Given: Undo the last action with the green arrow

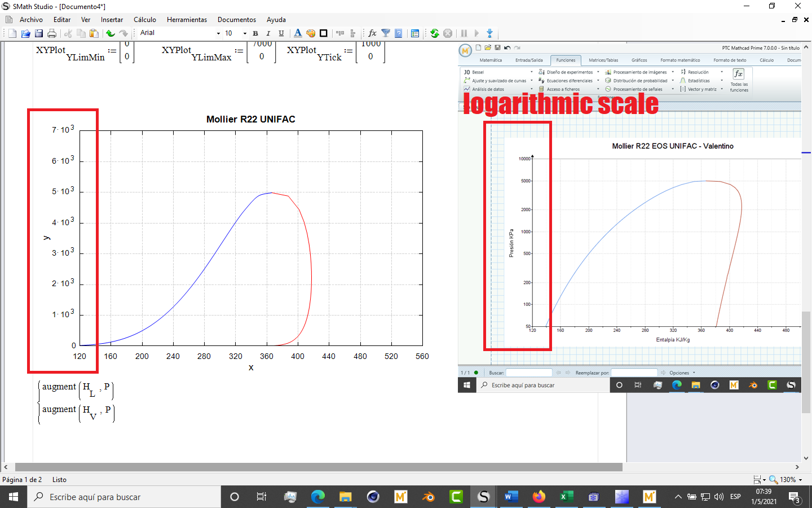Looking at the screenshot, I should pos(111,33).
